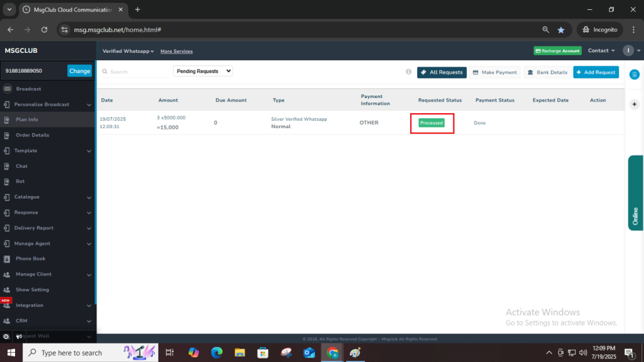
Task: Expand the Delivery Report menu
Action: coord(89,228)
